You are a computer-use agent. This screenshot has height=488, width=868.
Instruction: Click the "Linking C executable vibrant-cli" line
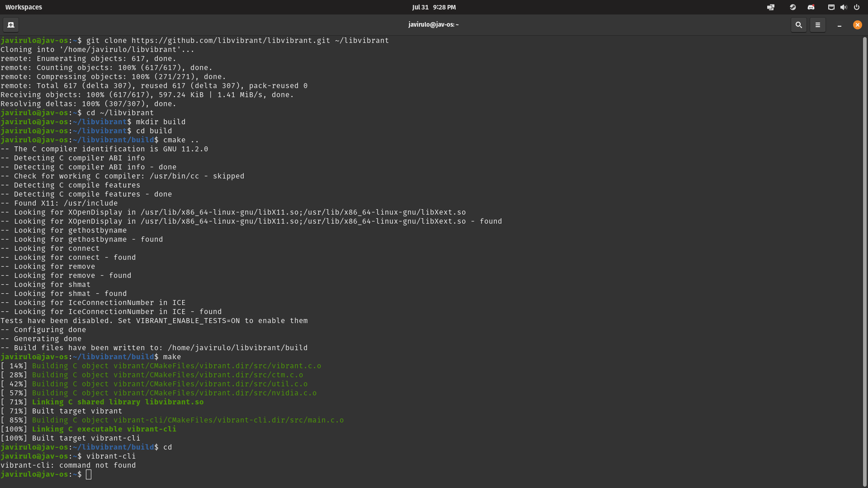[104, 429]
